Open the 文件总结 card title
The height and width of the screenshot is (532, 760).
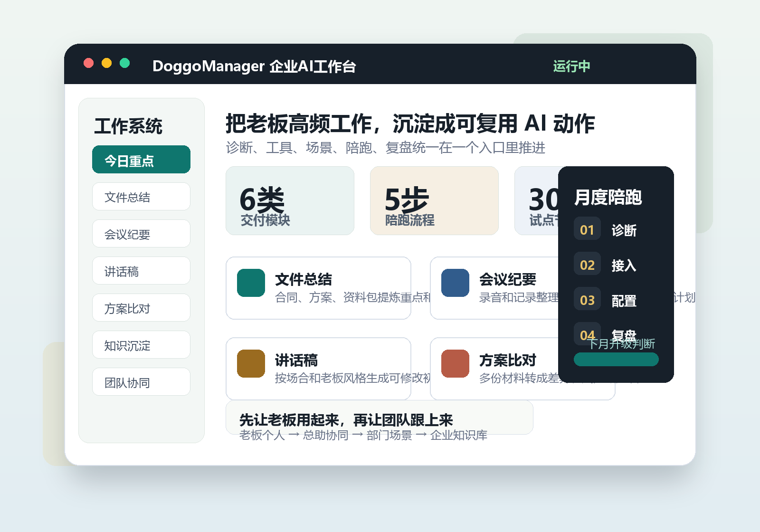click(x=304, y=279)
